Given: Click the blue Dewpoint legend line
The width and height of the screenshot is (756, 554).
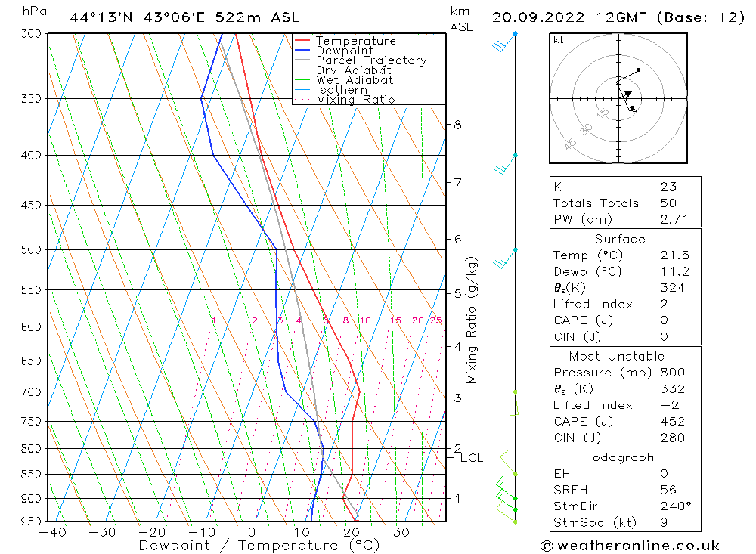Looking at the screenshot, I should coord(302,50).
